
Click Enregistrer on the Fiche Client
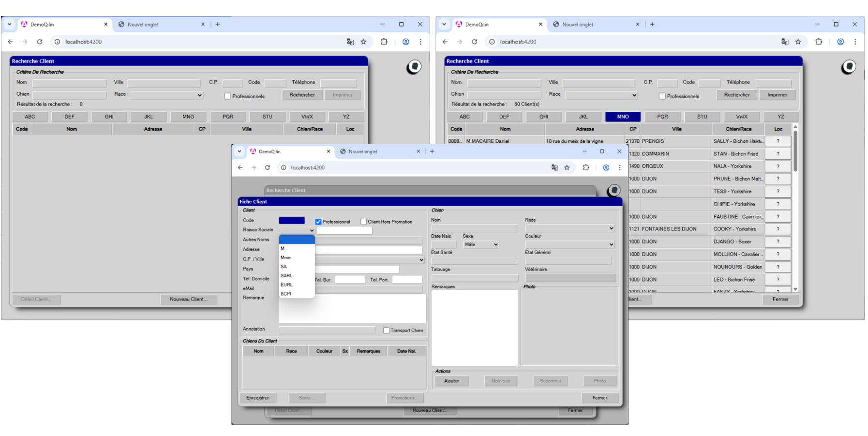tap(258, 398)
